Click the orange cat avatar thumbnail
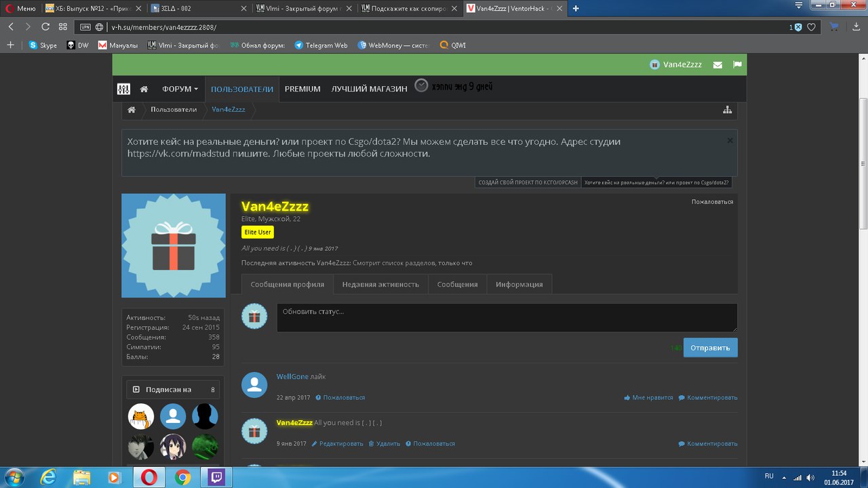This screenshot has height=488, width=868. pos(141,416)
